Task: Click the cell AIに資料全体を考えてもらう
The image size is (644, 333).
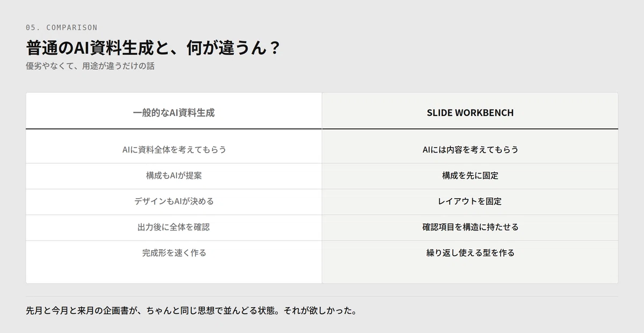Action: 174,150
